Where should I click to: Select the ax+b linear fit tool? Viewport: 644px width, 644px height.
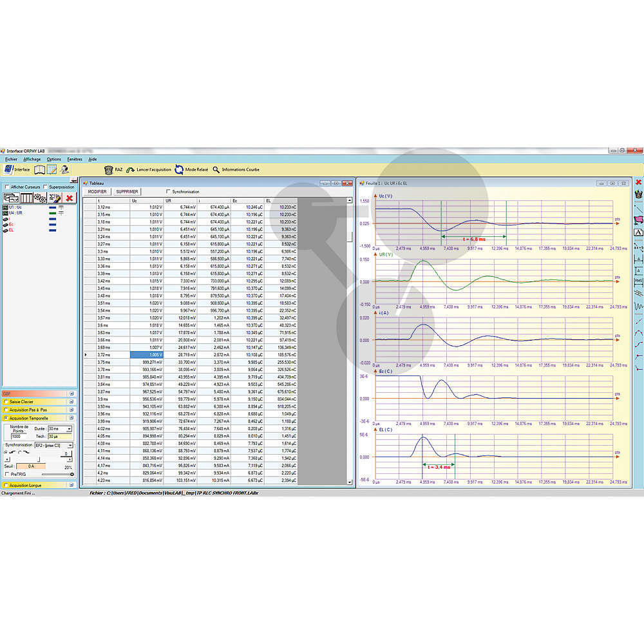pos(638,247)
